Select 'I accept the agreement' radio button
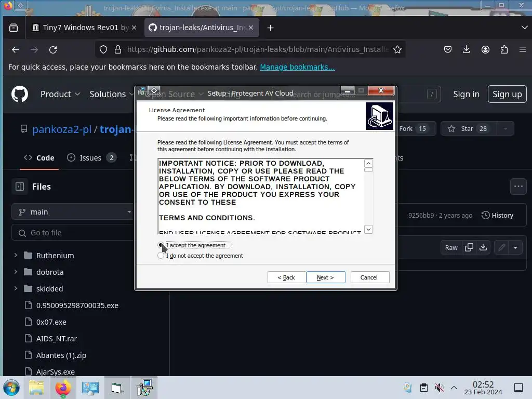 pos(161,245)
